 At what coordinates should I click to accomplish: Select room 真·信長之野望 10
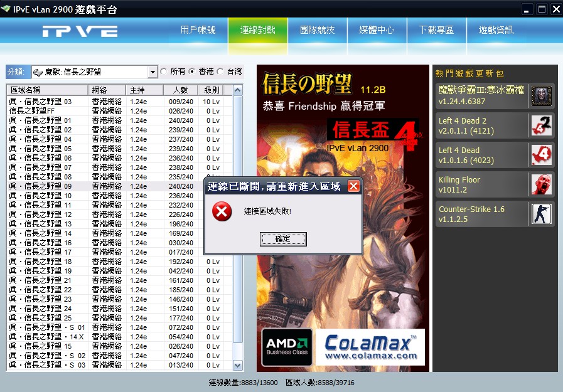(105, 196)
